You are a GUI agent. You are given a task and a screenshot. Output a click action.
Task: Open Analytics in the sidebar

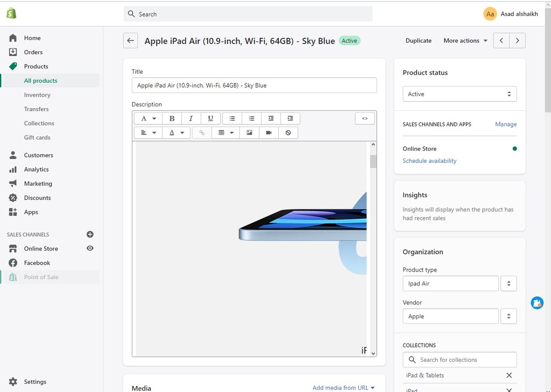click(36, 169)
